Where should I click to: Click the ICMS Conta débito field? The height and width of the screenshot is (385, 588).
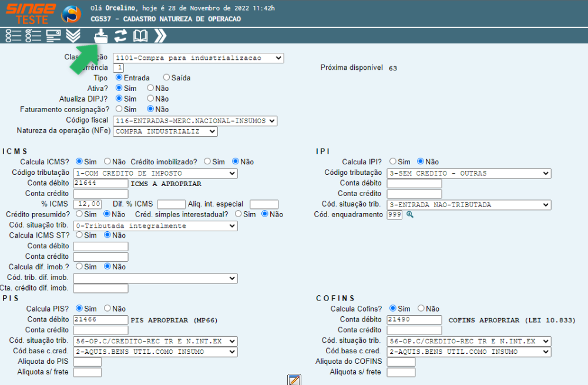click(100, 184)
